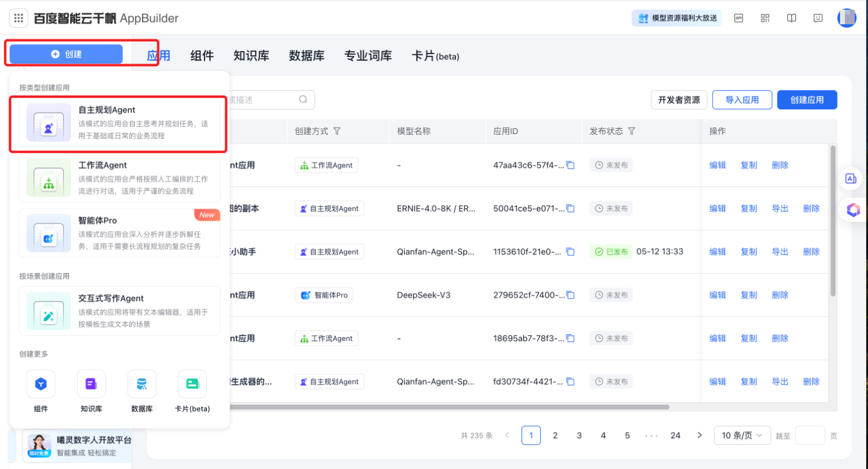
Task: Switch to the 应用 tab
Action: tap(158, 56)
